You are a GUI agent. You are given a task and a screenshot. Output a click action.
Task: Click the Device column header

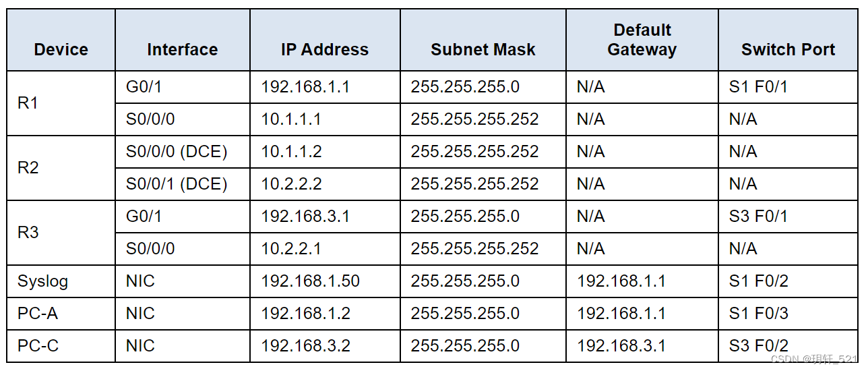tap(61, 40)
